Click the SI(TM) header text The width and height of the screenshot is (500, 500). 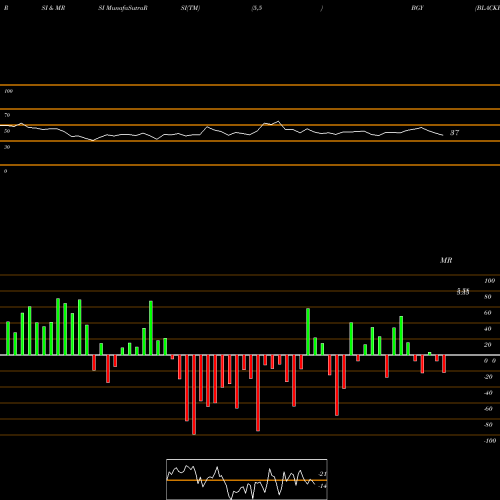[x=190, y=8]
